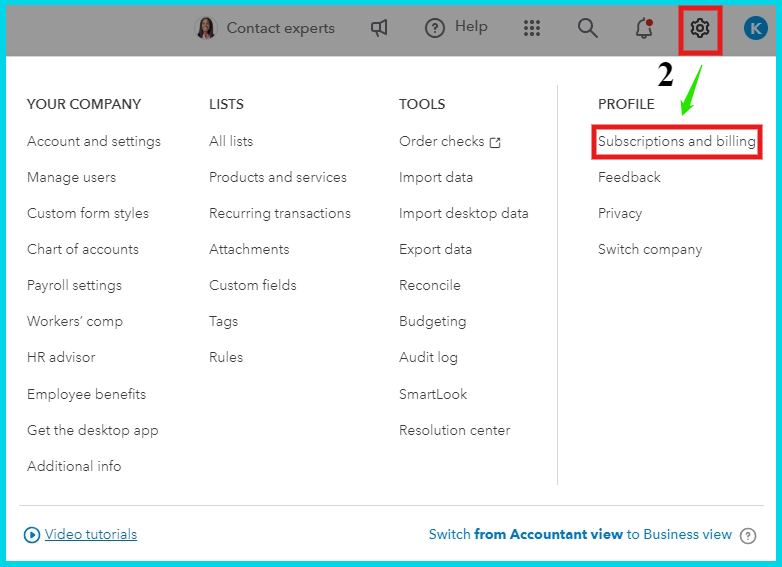Image resolution: width=782 pixels, height=567 pixels.
Task: Click the settings gear icon
Action: [700, 28]
